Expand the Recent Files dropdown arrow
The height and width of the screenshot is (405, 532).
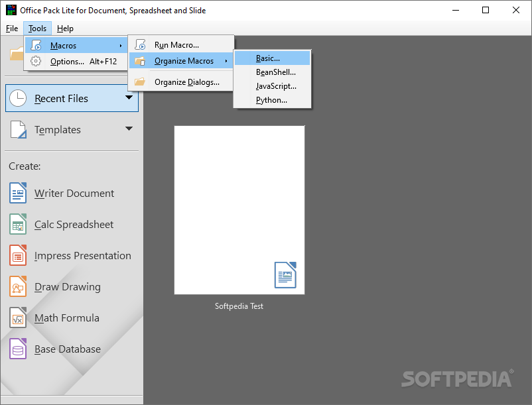[x=129, y=97]
